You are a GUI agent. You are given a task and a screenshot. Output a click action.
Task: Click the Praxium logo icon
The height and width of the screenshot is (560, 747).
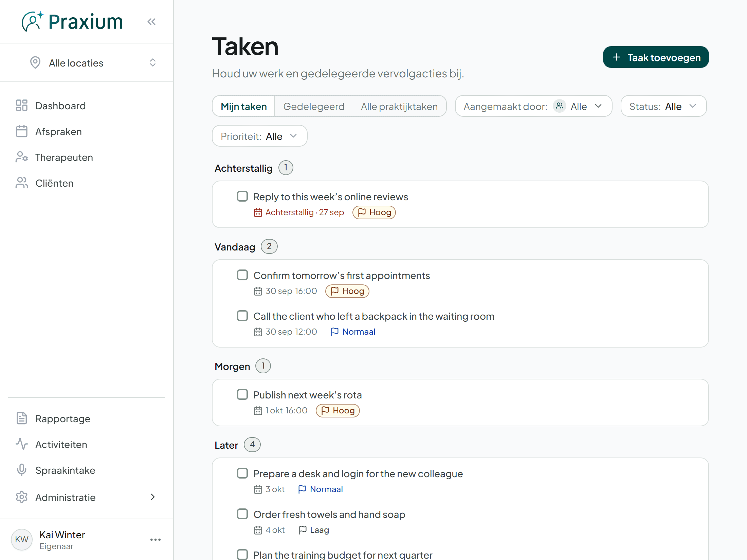coord(32,21)
